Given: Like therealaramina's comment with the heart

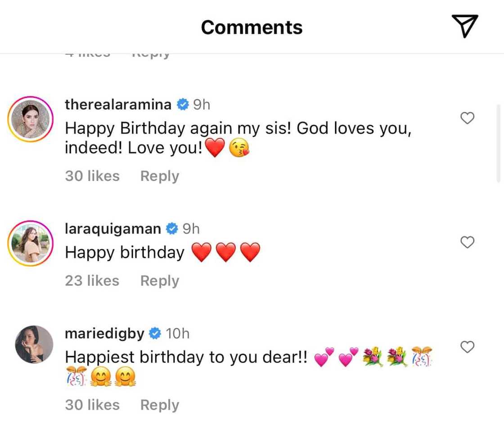Looking at the screenshot, I should [468, 118].
